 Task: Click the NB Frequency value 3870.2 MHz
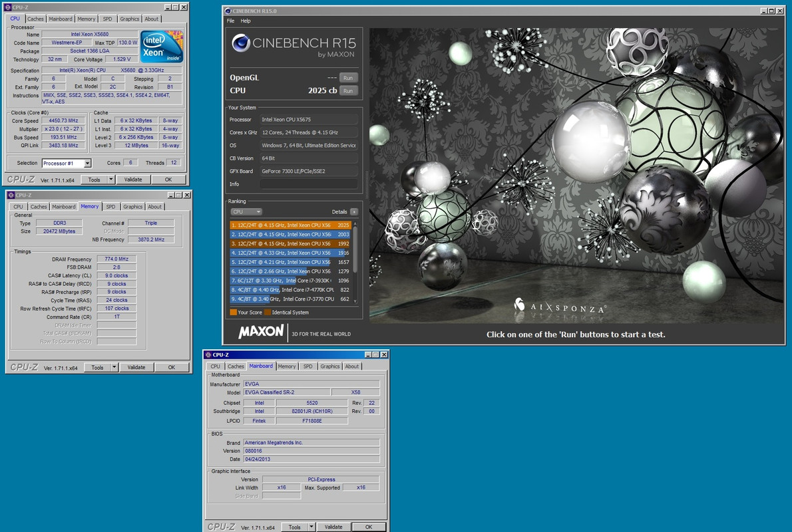tap(151, 239)
